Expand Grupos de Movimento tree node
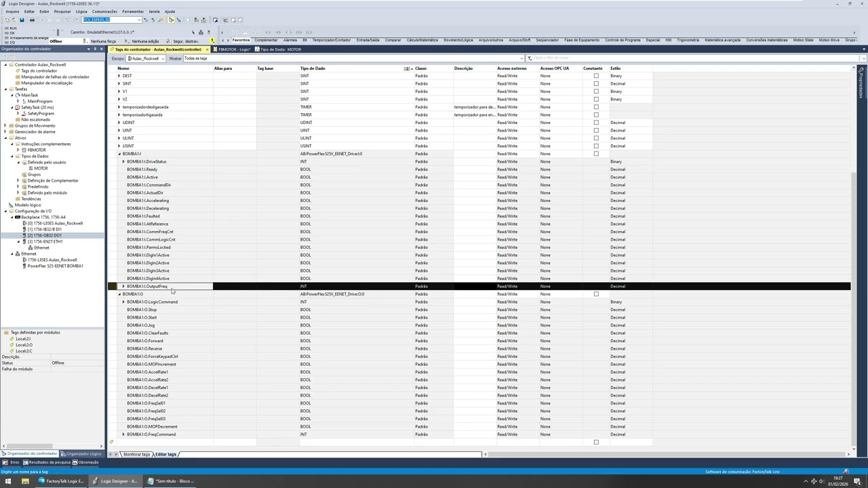 [5, 125]
